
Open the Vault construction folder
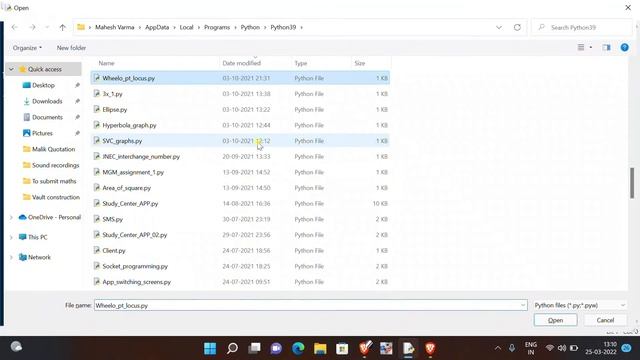coord(51,197)
